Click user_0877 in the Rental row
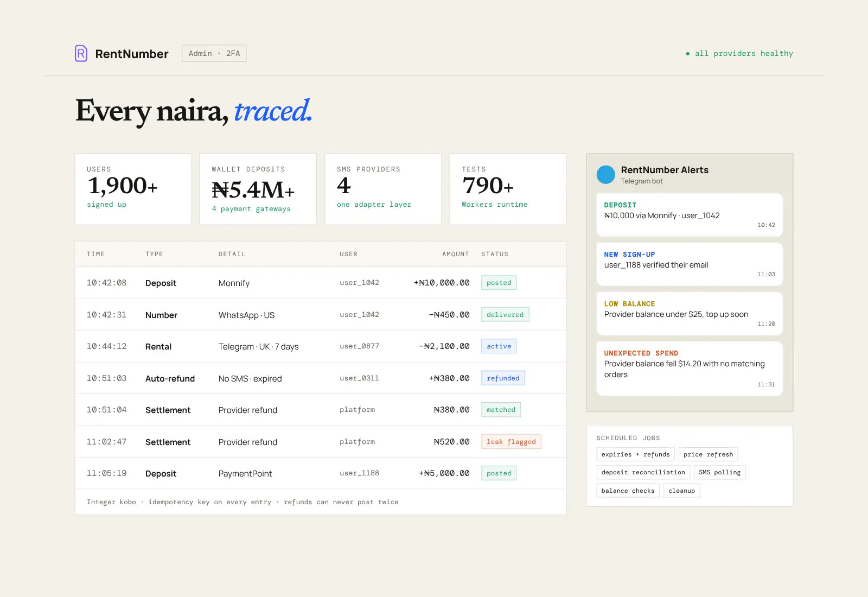 point(359,346)
